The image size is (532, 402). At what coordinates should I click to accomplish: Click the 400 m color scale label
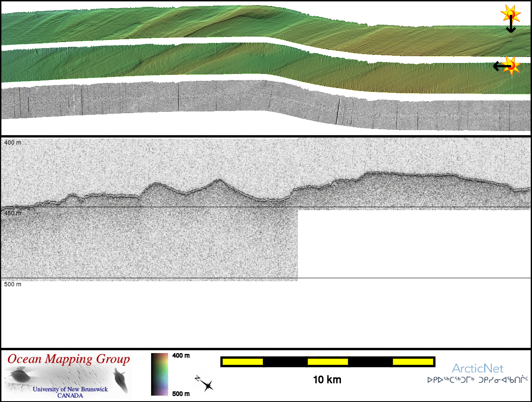point(181,356)
